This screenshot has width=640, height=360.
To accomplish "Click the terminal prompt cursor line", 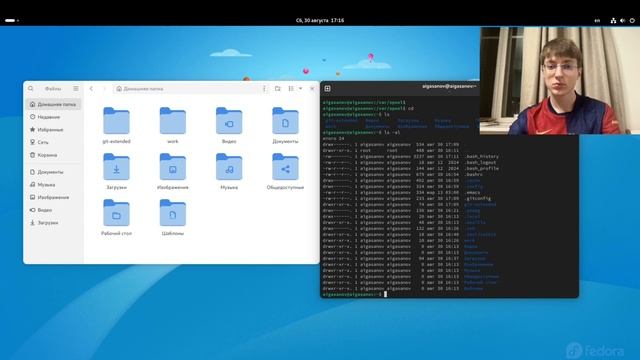I will (x=354, y=294).
